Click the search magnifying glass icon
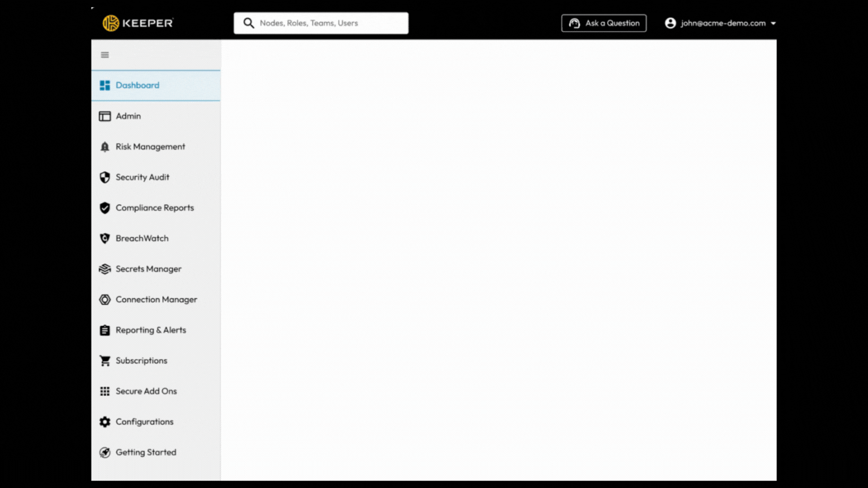Viewport: 868px width, 488px height. pyautogui.click(x=249, y=23)
